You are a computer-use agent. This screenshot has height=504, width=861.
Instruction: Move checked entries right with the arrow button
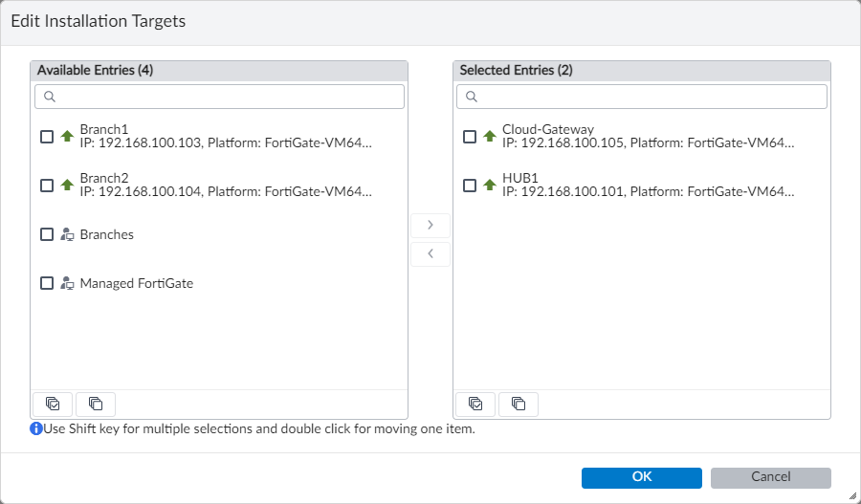(x=430, y=225)
